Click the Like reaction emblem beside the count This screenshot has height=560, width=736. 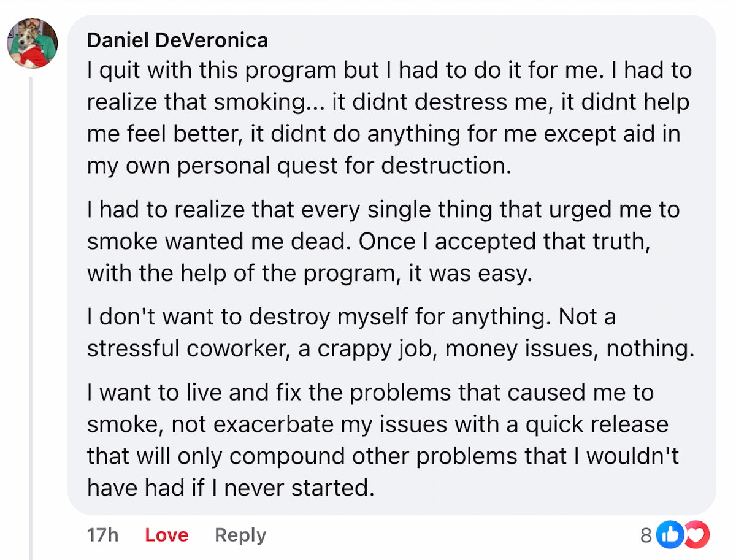[670, 534]
